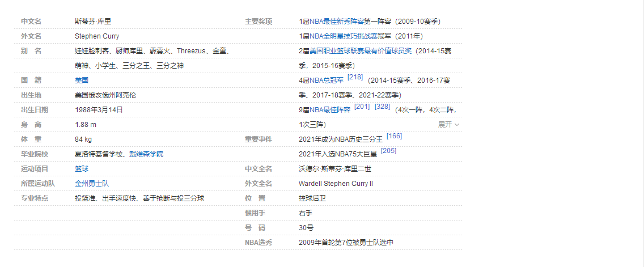The height and width of the screenshot is (267, 644).
Task: Select the 出生日期 field label
Action: coord(35,110)
